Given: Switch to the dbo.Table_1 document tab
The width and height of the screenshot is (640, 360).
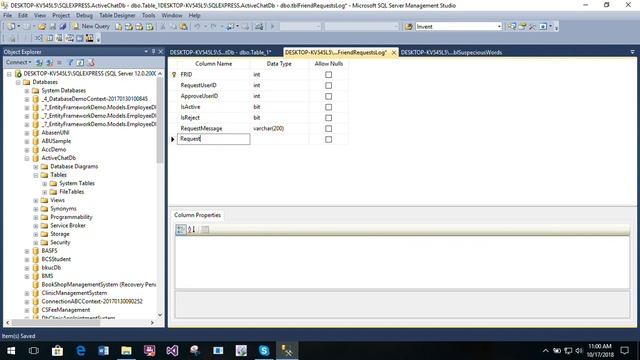Looking at the screenshot, I should (x=220, y=52).
